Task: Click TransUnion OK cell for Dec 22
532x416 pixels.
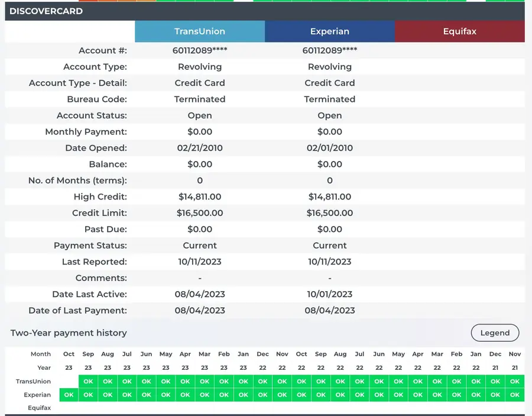Action: [x=262, y=381]
